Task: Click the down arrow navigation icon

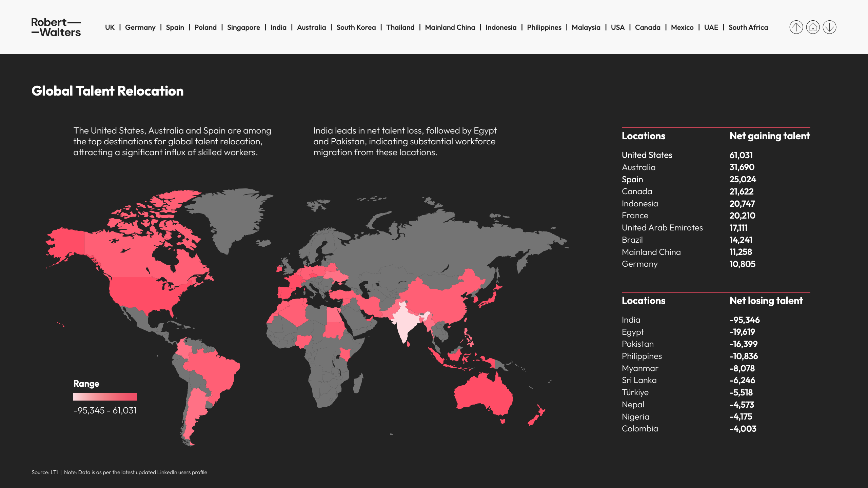Action: pos(829,27)
